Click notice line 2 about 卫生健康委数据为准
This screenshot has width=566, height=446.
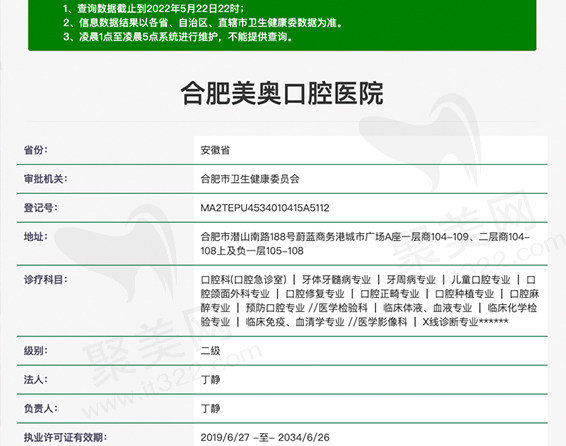pos(203,23)
